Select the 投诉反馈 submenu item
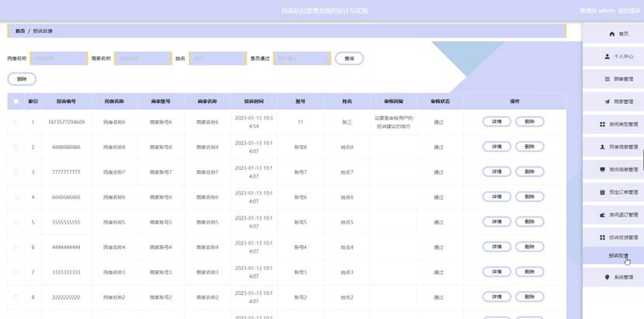This screenshot has width=644, height=319. pos(613,255)
